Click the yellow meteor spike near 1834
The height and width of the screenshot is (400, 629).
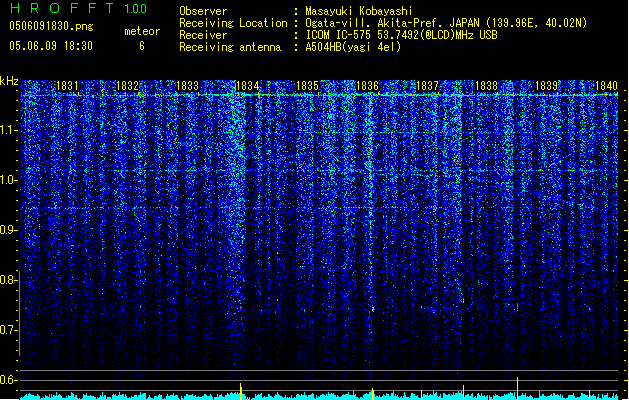pos(241,391)
